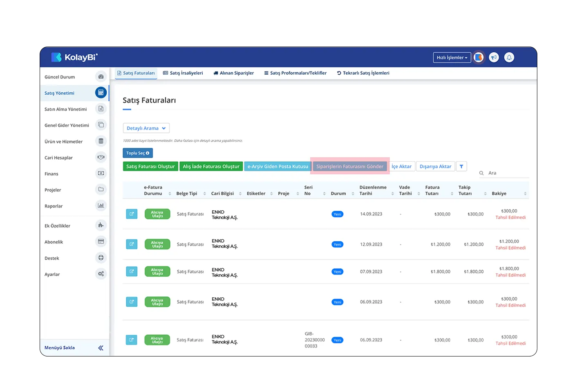Click Ürün ve Hizmetler stack icon

pyautogui.click(x=101, y=141)
